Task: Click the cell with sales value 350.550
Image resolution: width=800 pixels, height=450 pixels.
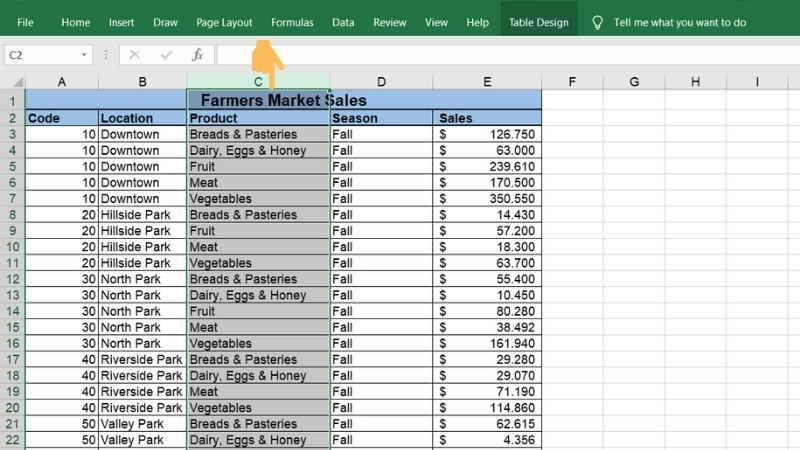Action: click(x=486, y=199)
